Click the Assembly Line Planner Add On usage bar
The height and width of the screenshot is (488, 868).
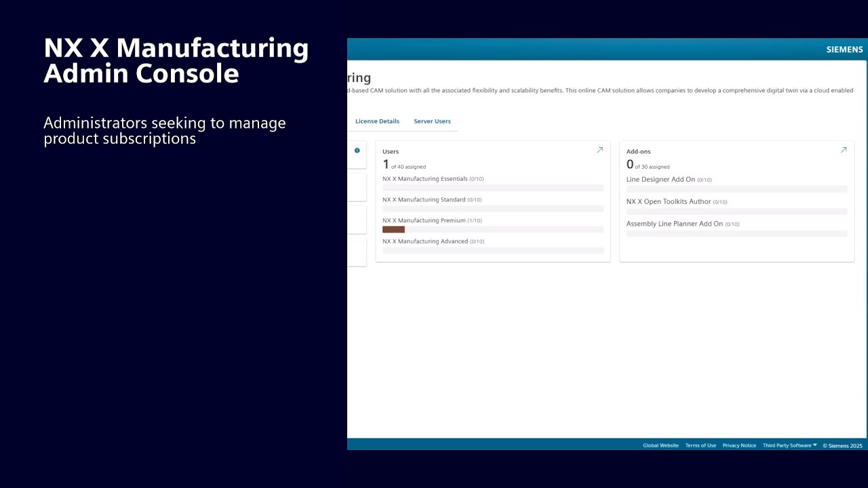pos(736,234)
